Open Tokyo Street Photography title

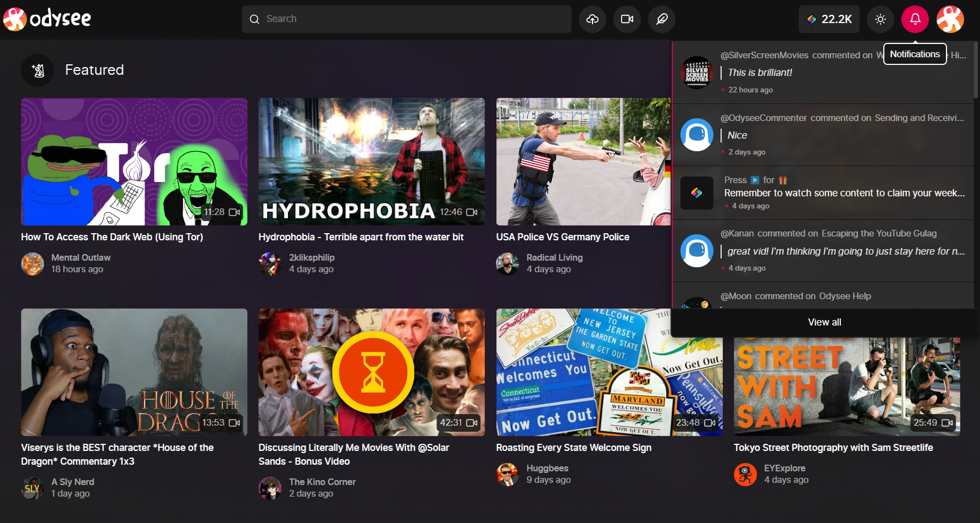(x=833, y=448)
